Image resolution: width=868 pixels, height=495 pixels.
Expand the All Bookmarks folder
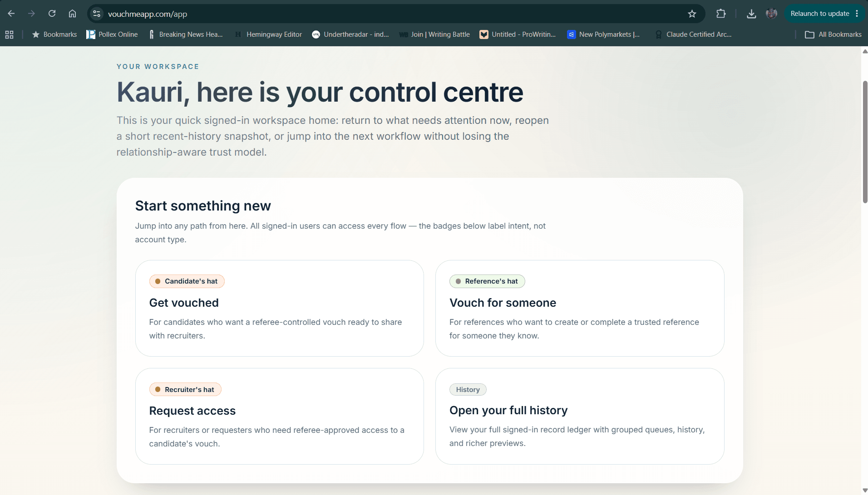click(x=833, y=34)
